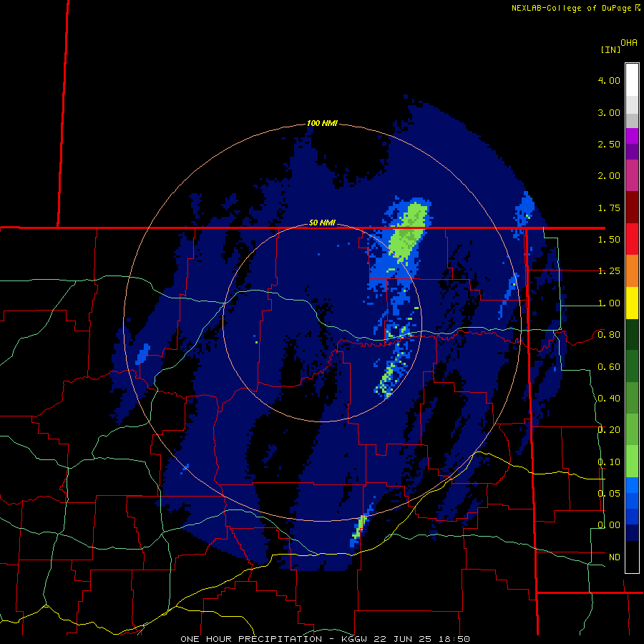This screenshot has width=644, height=644.
Task: Click the 1.50 legend value
Action: tap(609, 240)
